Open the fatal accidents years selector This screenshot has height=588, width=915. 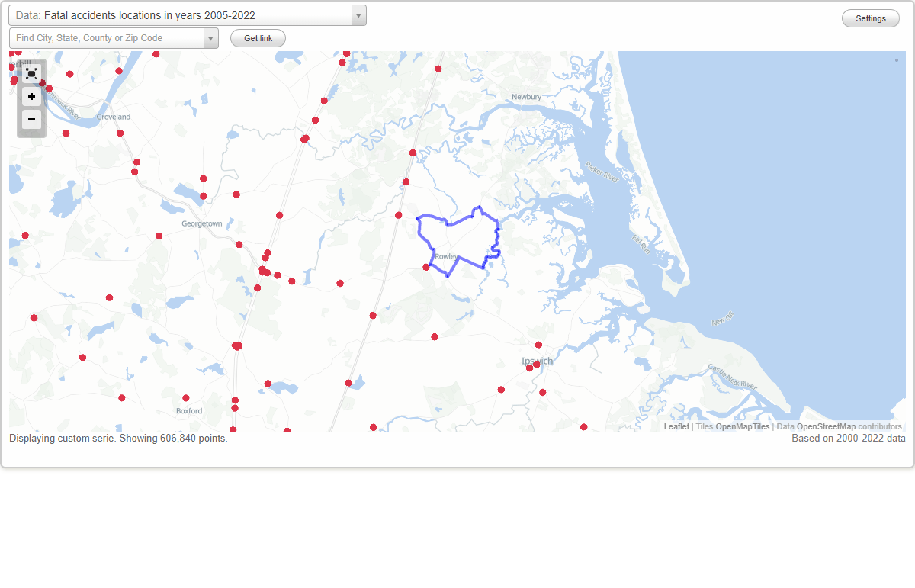[357, 14]
